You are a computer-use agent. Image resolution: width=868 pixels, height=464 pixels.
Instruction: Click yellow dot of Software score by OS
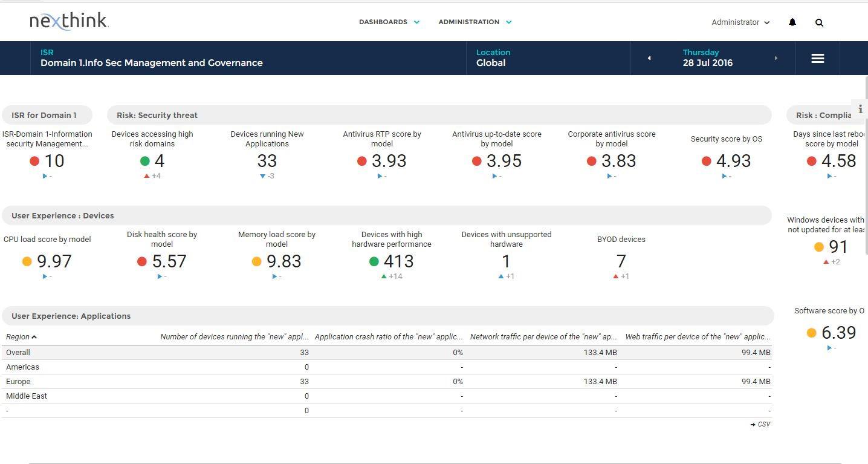point(811,333)
